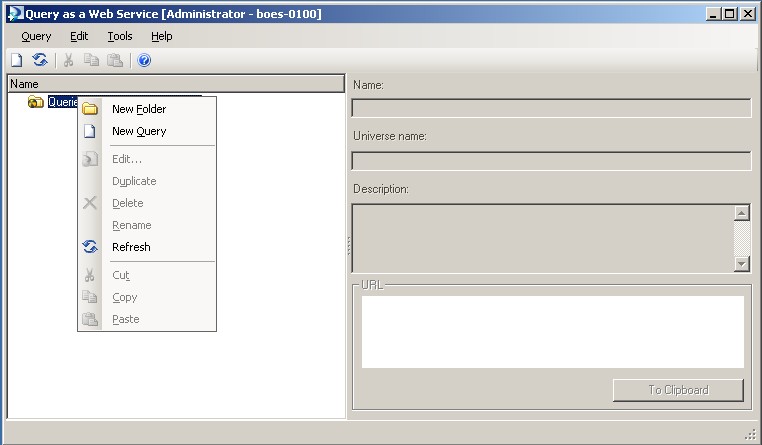Click Paste in the context menu
Image resolution: width=762 pixels, height=445 pixels.
click(x=147, y=319)
